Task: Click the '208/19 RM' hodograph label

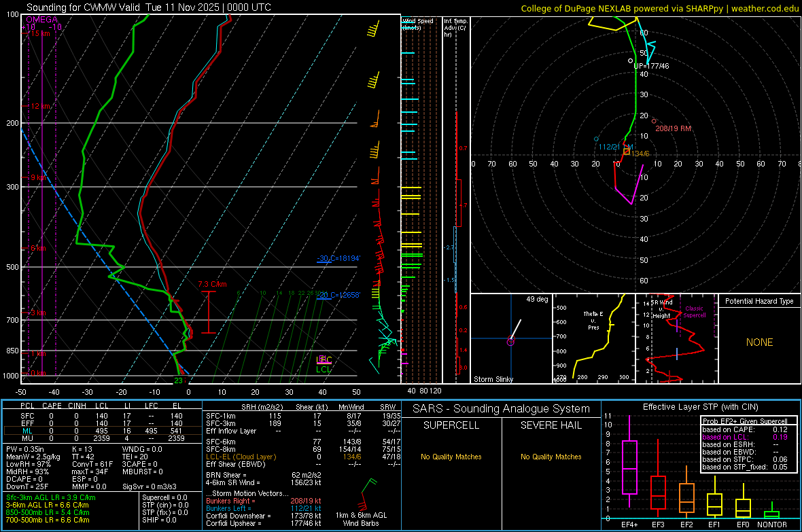Action: tap(673, 128)
